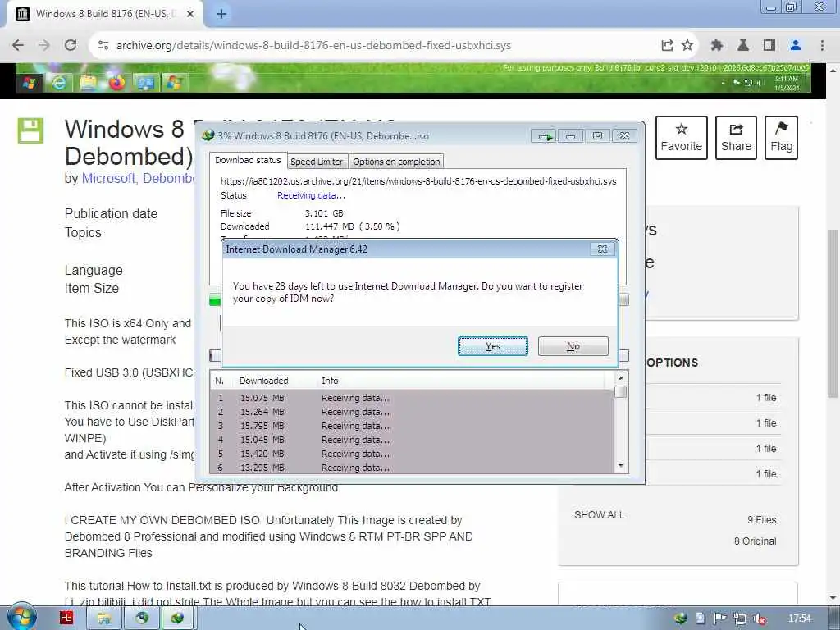Click the green arrow button in IDM title bar

tap(545, 137)
